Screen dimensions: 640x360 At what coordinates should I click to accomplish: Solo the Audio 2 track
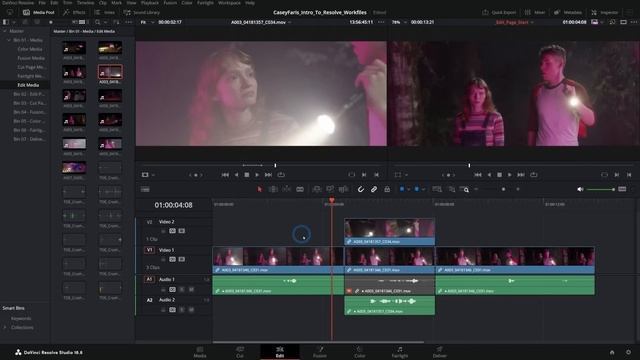click(182, 310)
